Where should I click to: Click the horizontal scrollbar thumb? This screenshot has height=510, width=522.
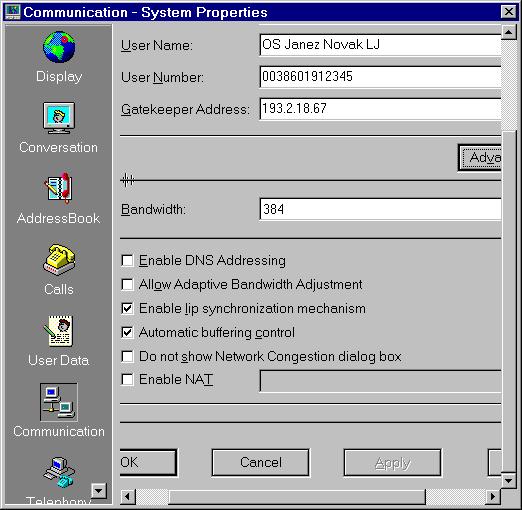coord(297,497)
